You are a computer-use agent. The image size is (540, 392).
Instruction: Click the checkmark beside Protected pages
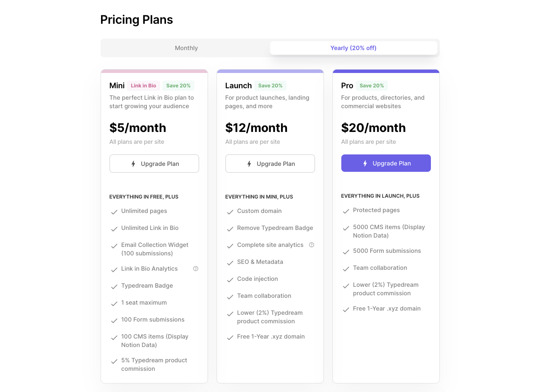coord(346,211)
